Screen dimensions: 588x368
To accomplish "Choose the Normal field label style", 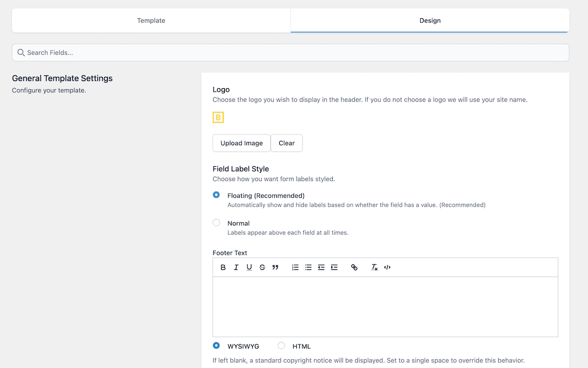I will point(217,223).
